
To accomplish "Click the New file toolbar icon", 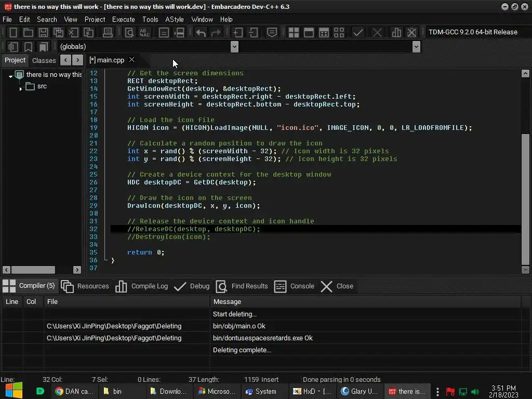I will [14, 32].
